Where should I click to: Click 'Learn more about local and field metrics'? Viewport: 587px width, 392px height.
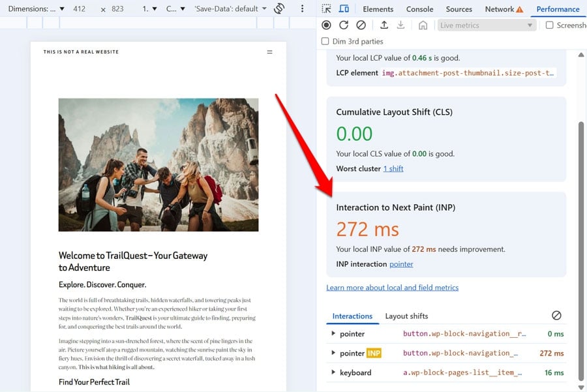point(393,287)
